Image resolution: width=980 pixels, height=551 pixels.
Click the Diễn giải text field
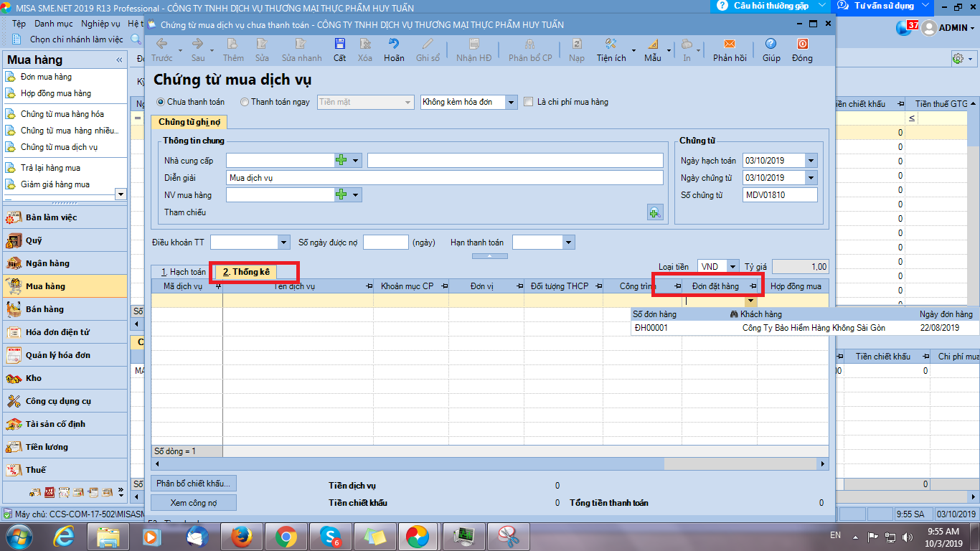coord(445,178)
